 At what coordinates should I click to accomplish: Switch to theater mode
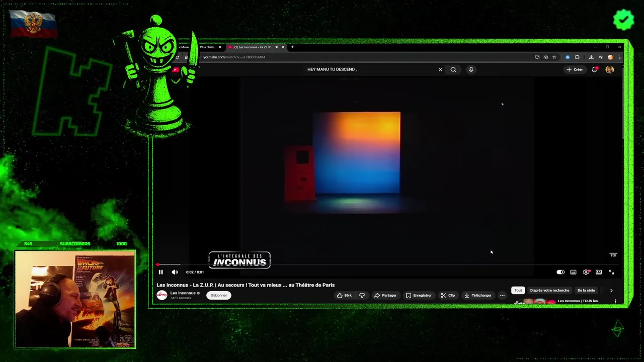click(x=599, y=272)
